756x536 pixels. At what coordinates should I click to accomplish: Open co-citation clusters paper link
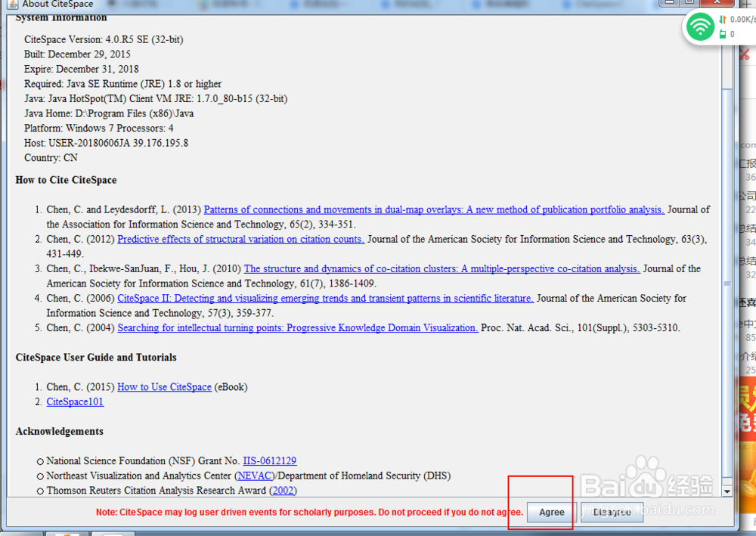tap(442, 269)
